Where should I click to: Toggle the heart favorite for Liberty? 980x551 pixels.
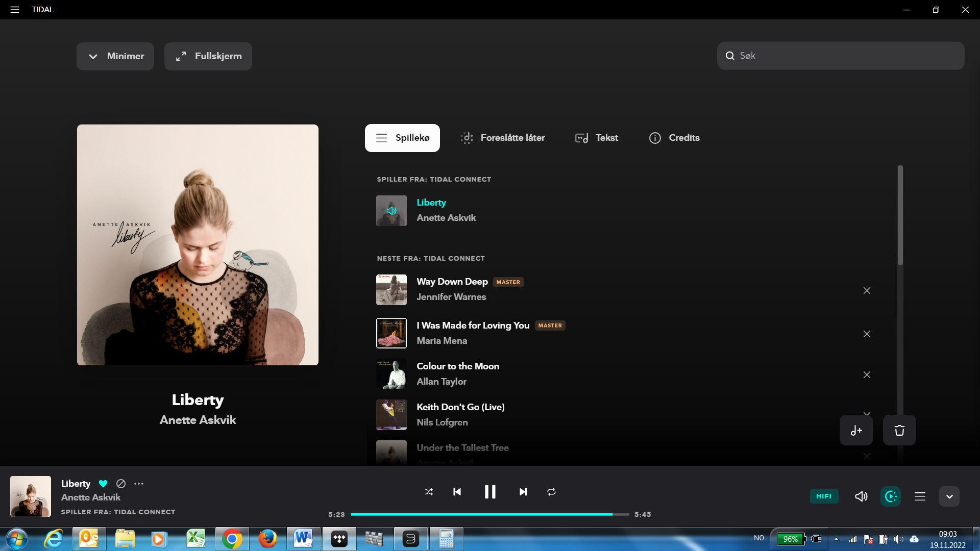point(103,484)
